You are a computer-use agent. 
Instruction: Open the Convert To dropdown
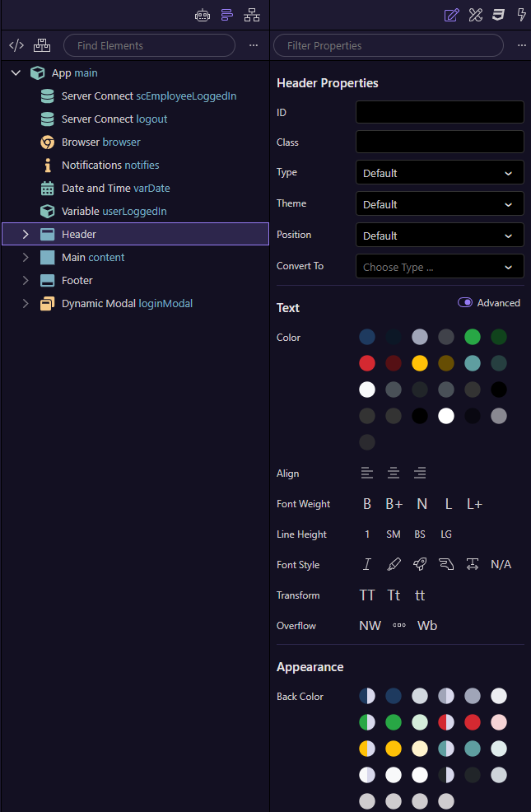coord(440,267)
